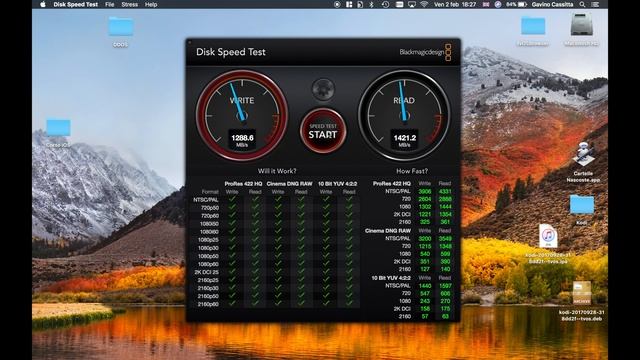Image resolution: width=640 pixels, height=360 pixels.
Task: Launch Siri from the menu bar
Action: pyautogui.click(x=498, y=4)
